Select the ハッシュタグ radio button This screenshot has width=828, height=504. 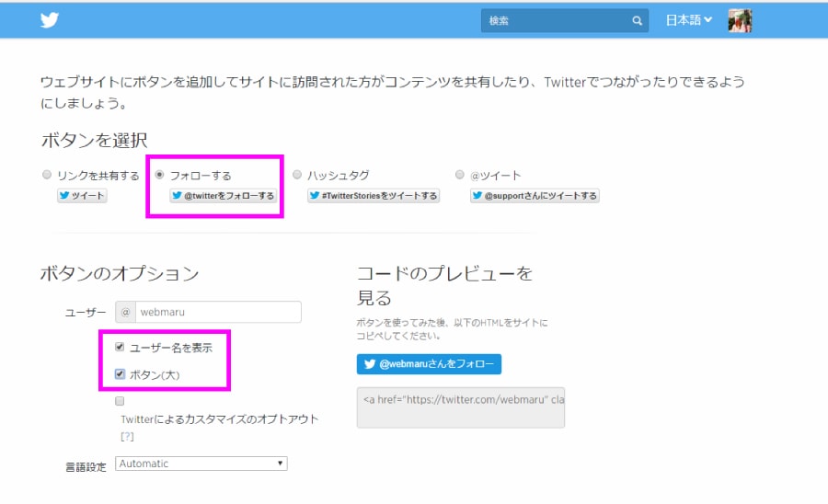[297, 175]
